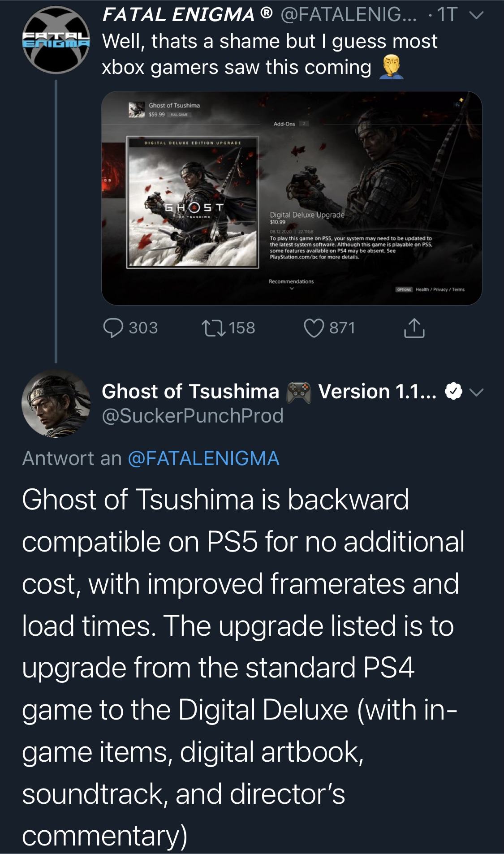This screenshot has width=504, height=854.
Task: Tap Digital Deluxe Edition Upgrade cover art
Action: click(x=193, y=202)
